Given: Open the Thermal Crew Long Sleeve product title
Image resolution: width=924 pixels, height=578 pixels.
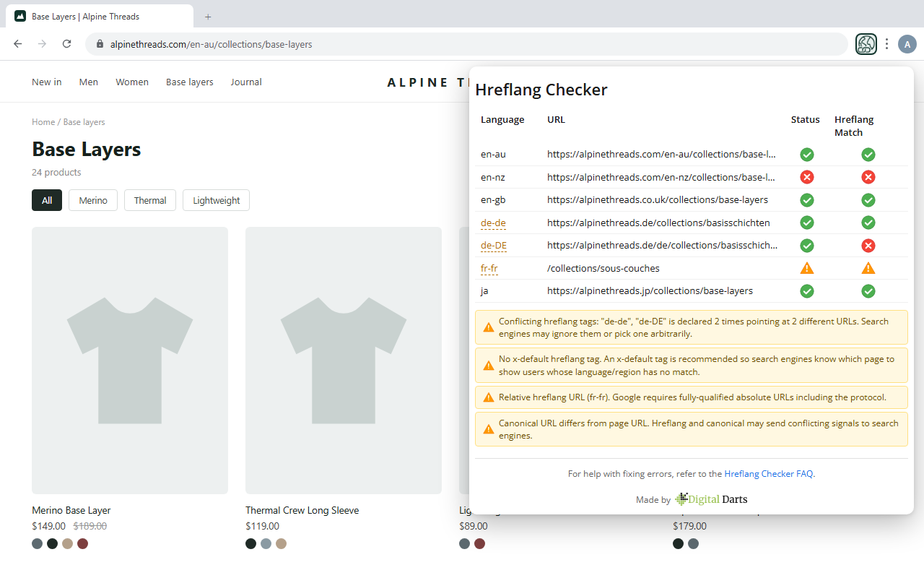Looking at the screenshot, I should pyautogui.click(x=302, y=510).
